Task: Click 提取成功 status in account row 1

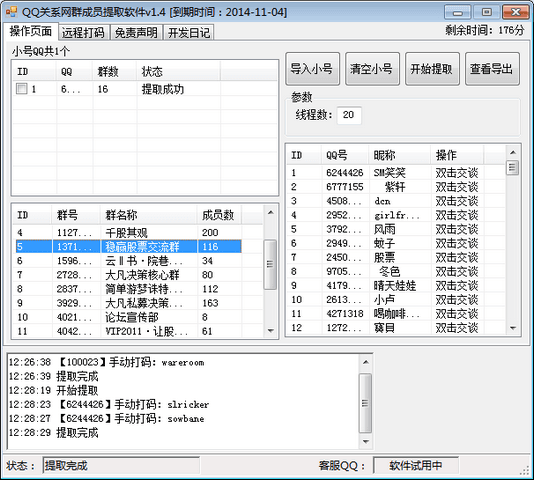Action: click(163, 89)
